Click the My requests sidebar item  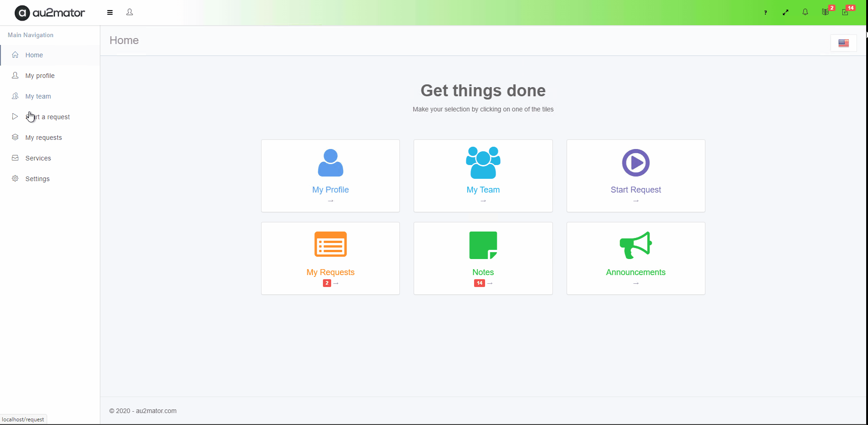pyautogui.click(x=44, y=138)
